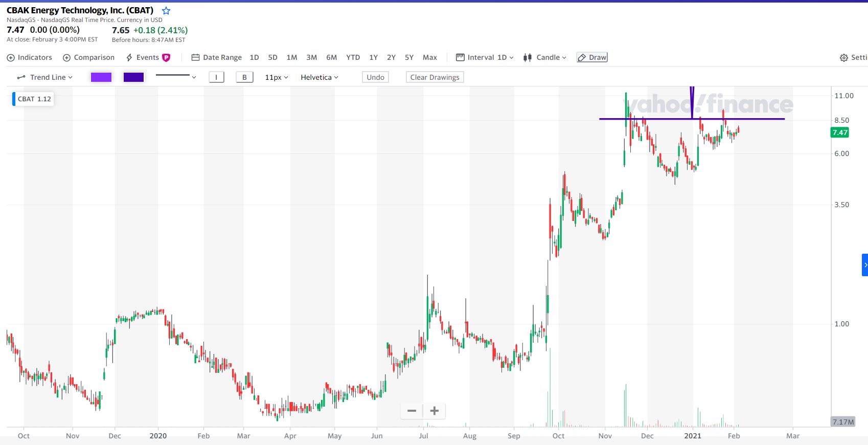Select the 1Y date range
The image size is (868, 445).
point(374,57)
